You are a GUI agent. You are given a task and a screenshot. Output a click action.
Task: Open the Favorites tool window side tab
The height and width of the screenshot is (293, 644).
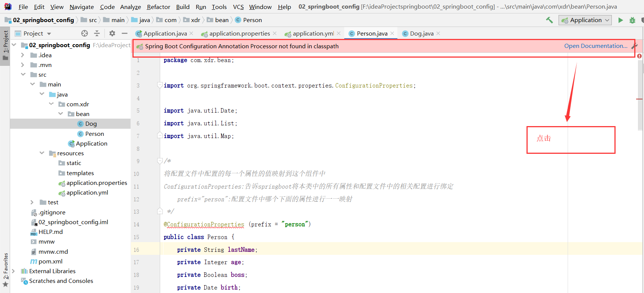5,270
